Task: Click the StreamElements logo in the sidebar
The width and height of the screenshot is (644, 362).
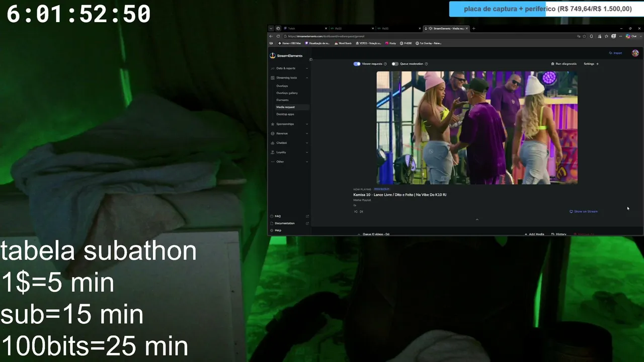Action: coord(286,56)
